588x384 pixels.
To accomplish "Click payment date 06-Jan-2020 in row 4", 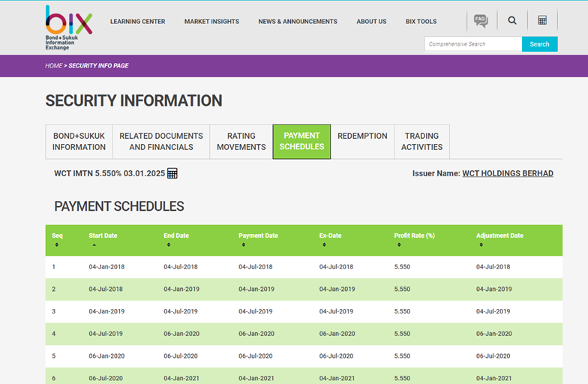I will click(x=256, y=334).
